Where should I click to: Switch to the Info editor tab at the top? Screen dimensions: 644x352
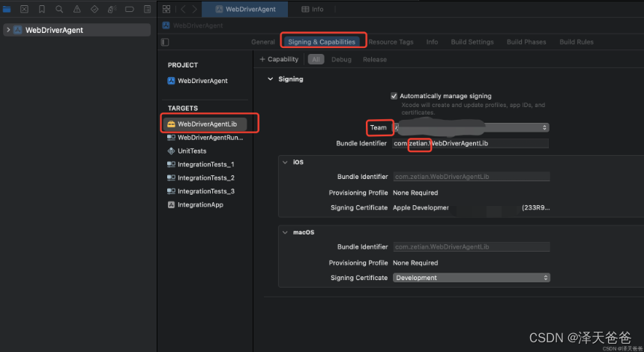click(312, 9)
